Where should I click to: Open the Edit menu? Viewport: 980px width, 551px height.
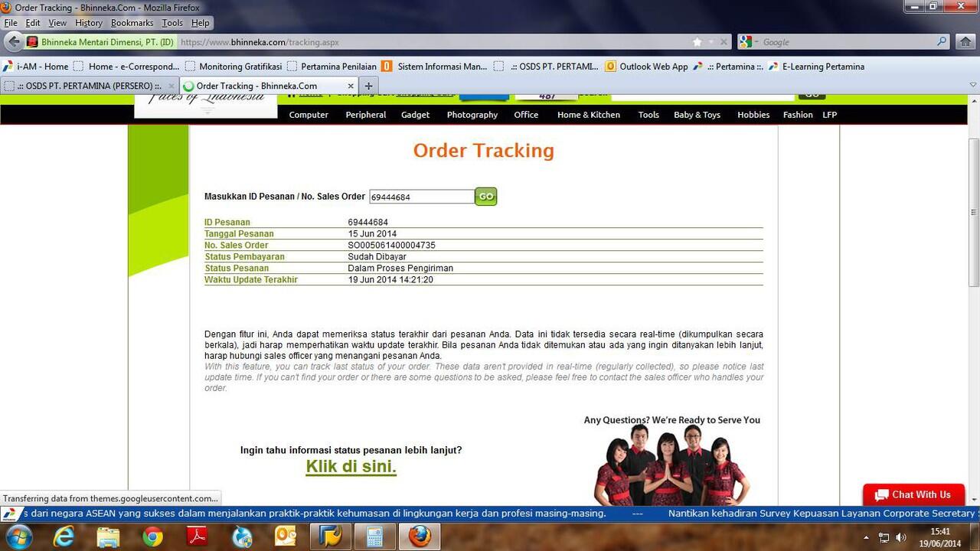(33, 23)
